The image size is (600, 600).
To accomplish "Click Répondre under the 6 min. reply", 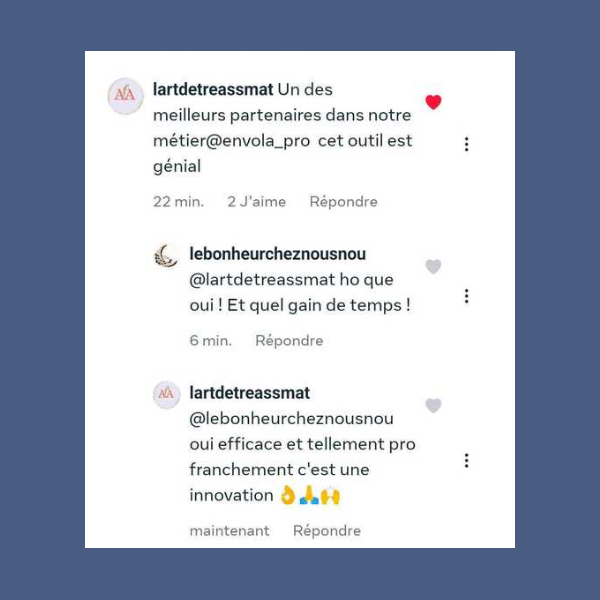I will 289,341.
